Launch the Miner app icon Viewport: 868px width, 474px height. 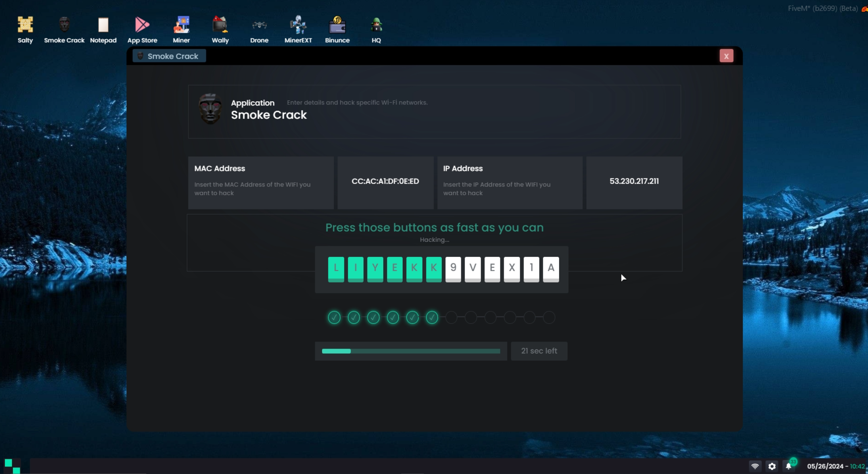(181, 30)
